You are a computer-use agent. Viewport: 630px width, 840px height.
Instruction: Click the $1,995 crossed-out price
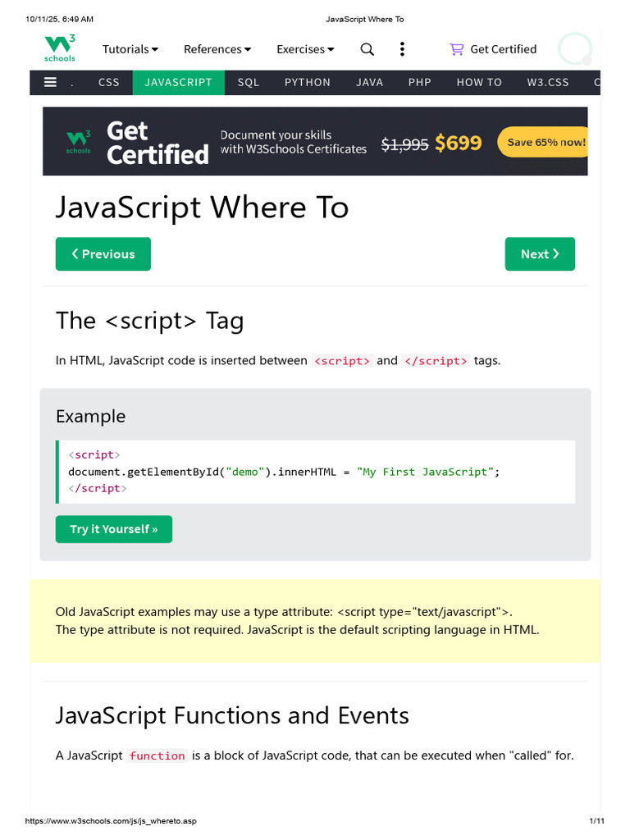point(404,144)
